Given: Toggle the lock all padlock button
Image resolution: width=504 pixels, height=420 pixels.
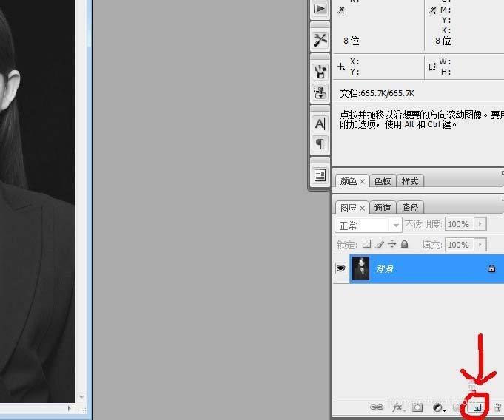Looking at the screenshot, I should tap(405, 244).
